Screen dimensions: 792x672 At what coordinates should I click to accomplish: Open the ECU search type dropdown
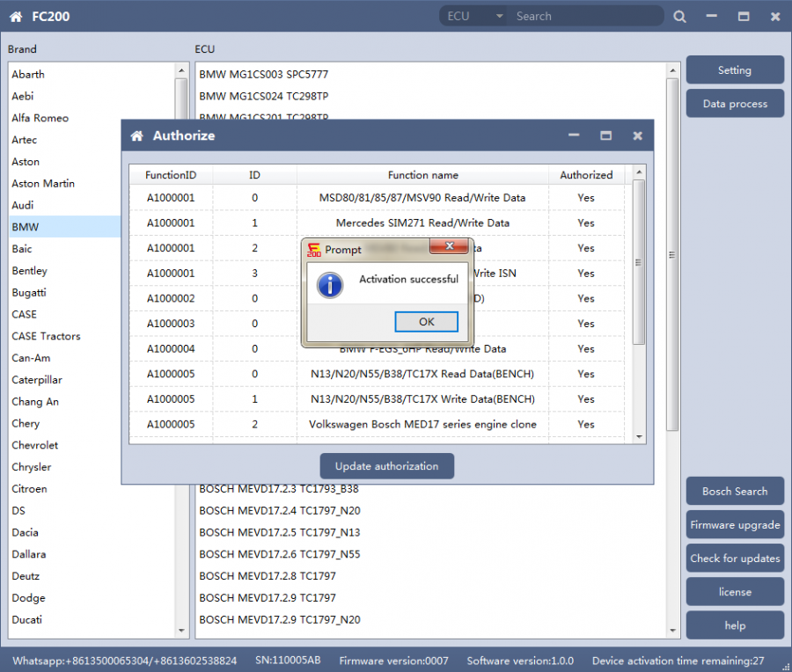[x=499, y=17]
